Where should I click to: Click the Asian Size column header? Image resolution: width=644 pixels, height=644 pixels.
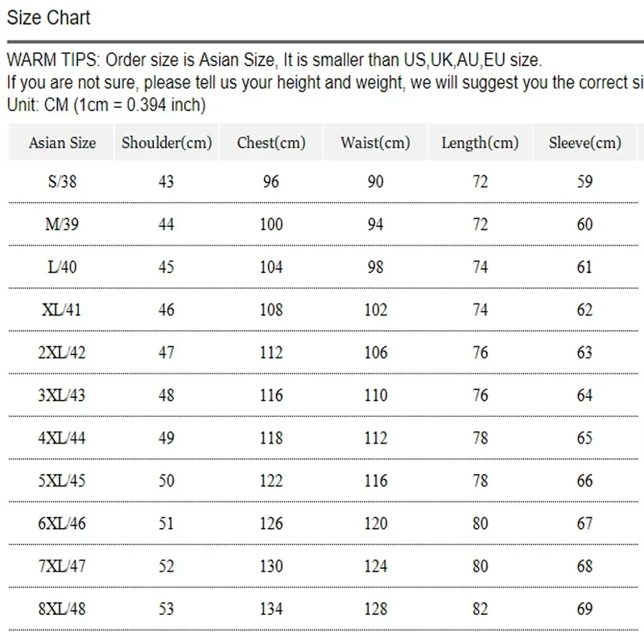[62, 143]
